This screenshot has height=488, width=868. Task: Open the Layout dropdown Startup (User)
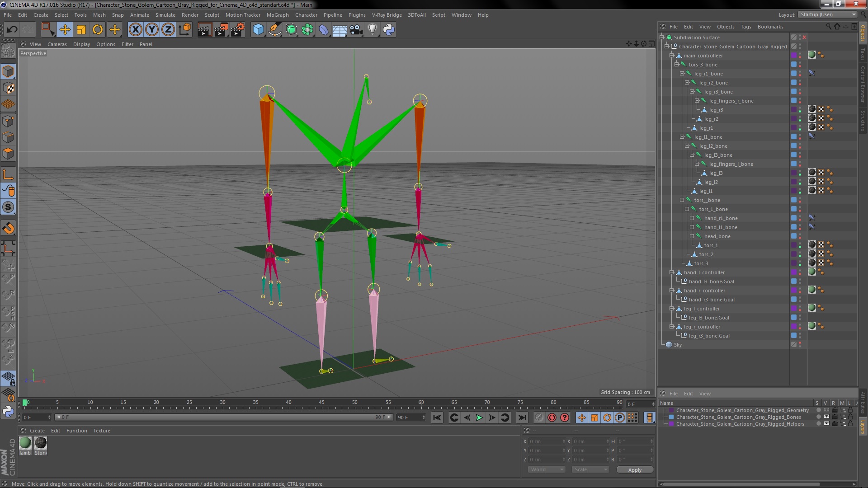[827, 14]
